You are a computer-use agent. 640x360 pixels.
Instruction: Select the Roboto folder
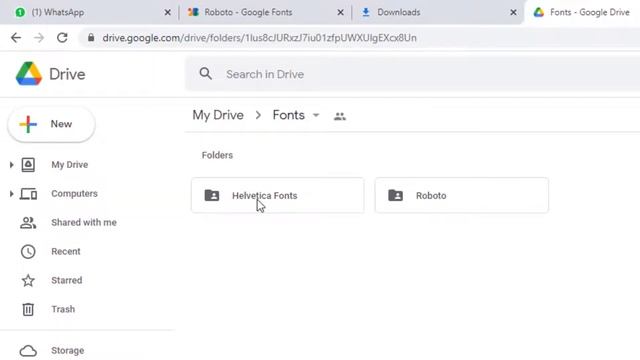(462, 196)
